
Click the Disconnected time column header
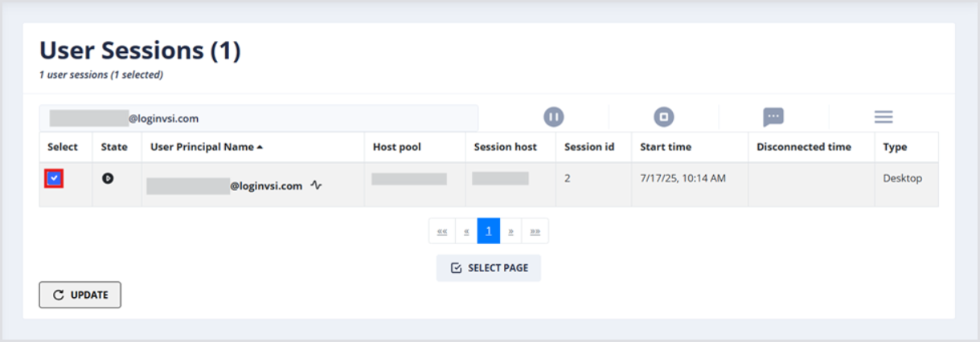coord(804,147)
